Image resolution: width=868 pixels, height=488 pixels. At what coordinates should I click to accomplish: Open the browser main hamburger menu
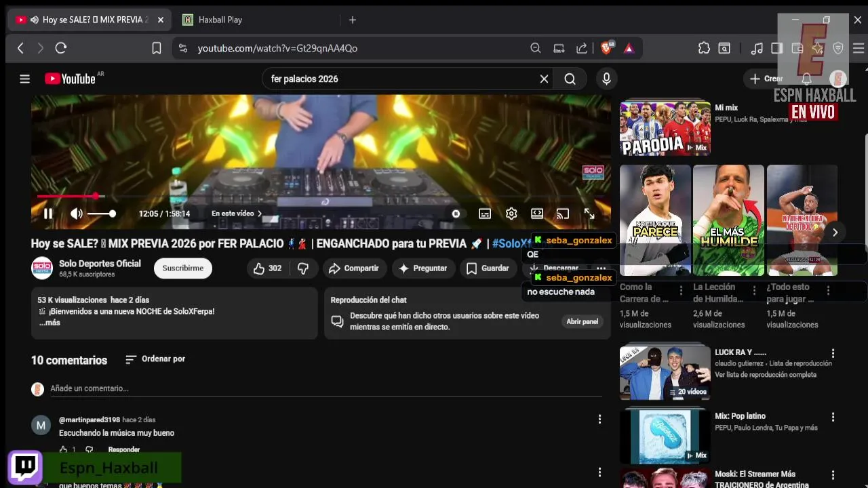point(859,48)
